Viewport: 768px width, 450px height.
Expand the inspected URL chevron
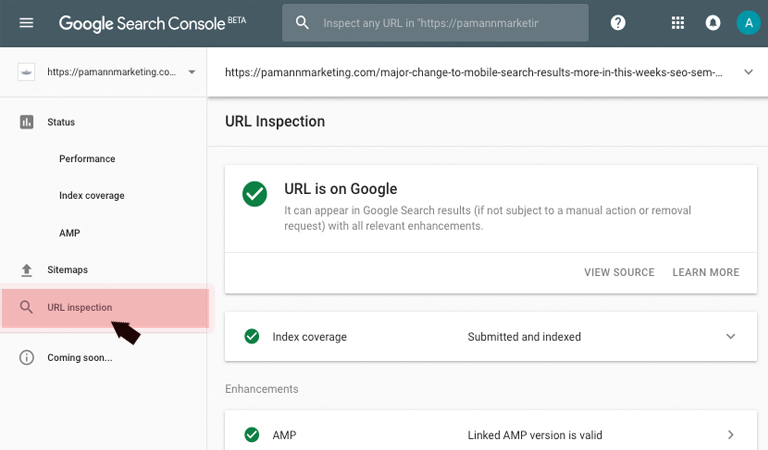[748, 72]
